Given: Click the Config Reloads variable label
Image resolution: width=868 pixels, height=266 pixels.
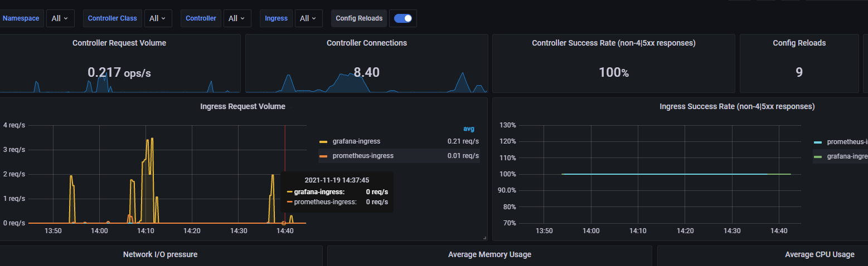Looking at the screenshot, I should [359, 18].
